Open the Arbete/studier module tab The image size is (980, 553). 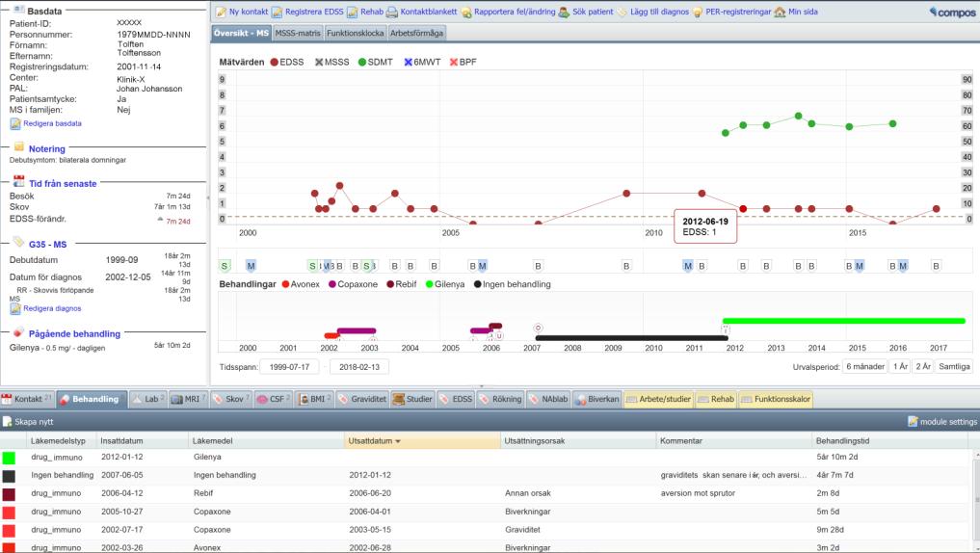click(658, 399)
